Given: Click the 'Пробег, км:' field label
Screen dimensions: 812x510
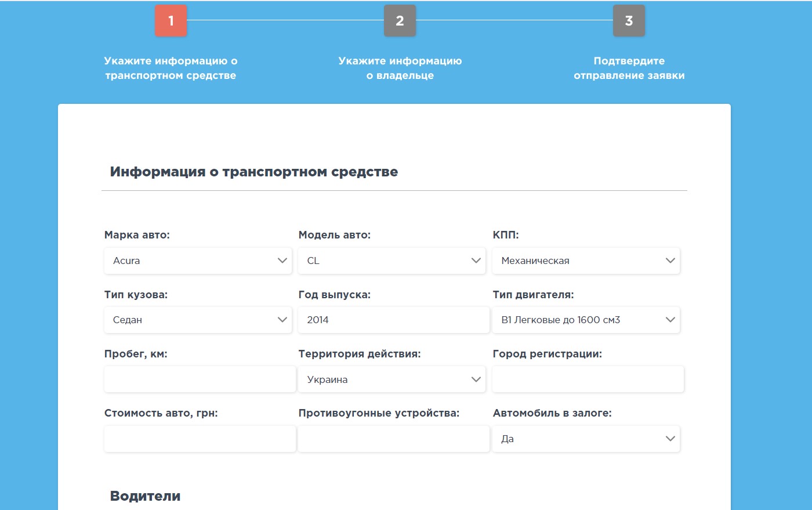Looking at the screenshot, I should 136,354.
